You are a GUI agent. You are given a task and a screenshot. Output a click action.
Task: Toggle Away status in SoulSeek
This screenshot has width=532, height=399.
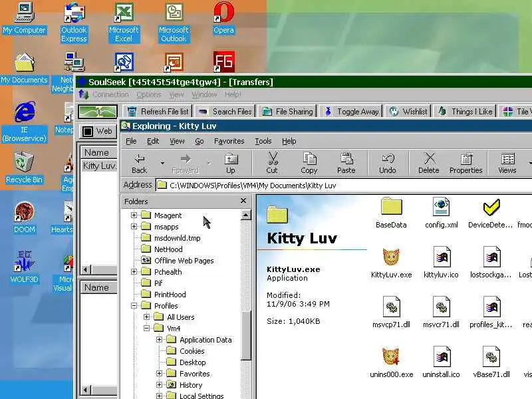point(351,111)
